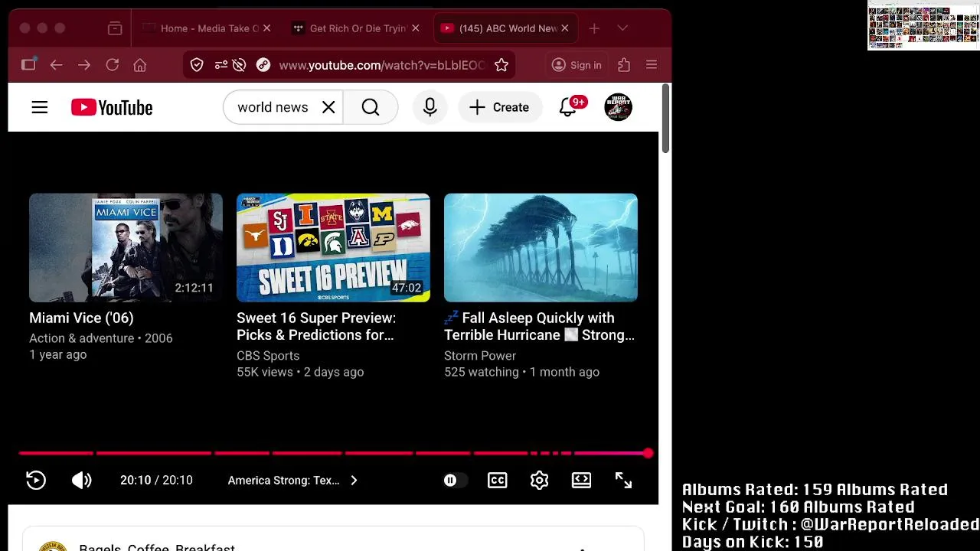Viewport: 980px width, 551px height.
Task: Click the 'America Strong: Tex...' chapter title
Action: tap(283, 480)
